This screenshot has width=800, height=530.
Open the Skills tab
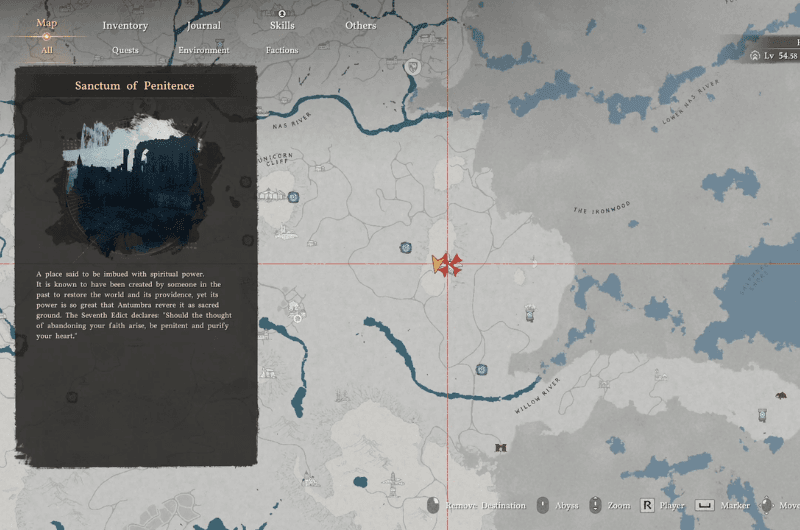282,26
